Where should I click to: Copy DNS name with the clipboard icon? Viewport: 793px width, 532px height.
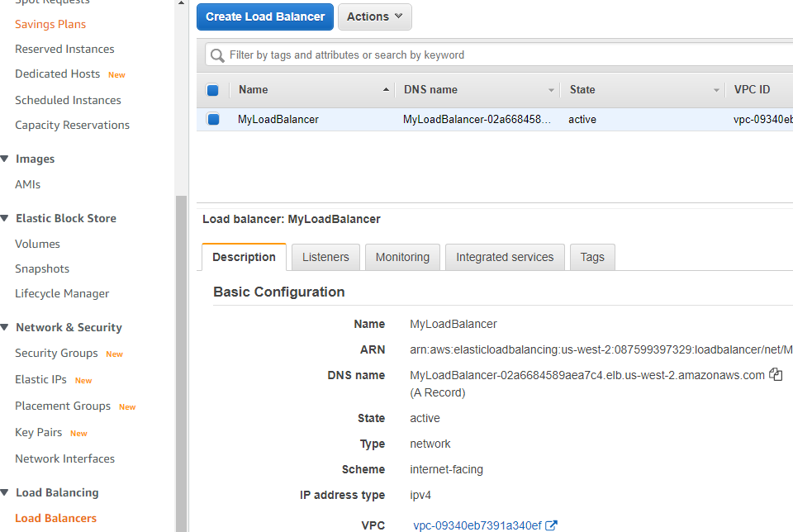776,375
